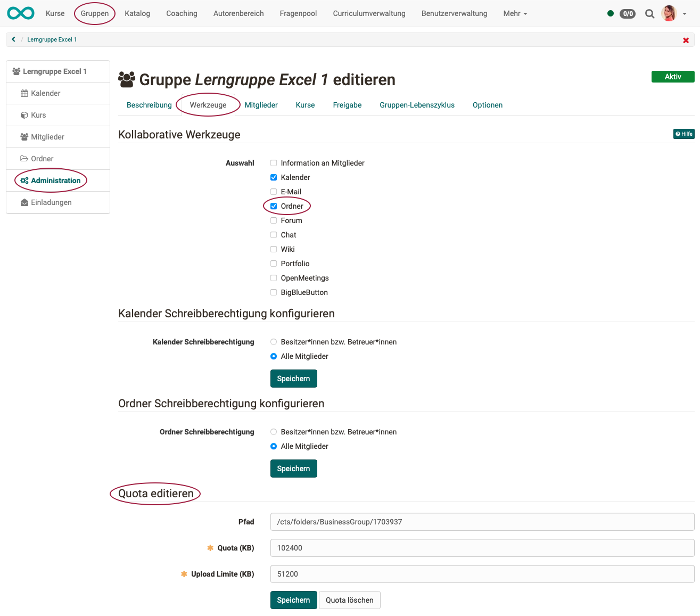Save the Ordner Schreibberechtigung with Speichern
Viewport: 700px width, 616px height.
pos(293,469)
